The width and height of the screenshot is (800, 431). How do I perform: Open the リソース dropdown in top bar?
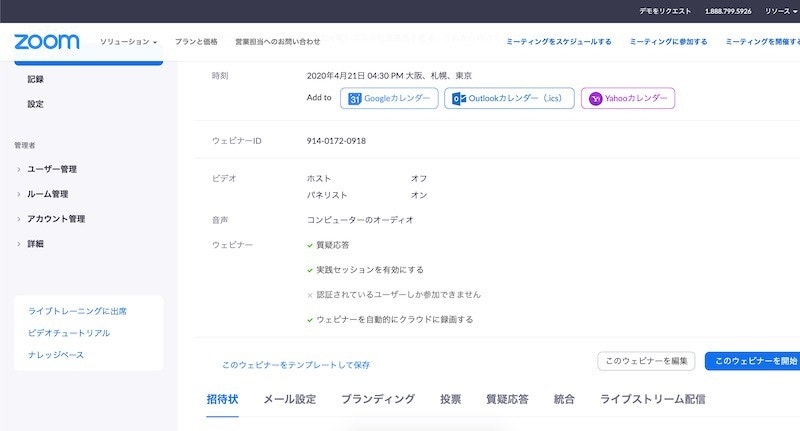pos(779,11)
